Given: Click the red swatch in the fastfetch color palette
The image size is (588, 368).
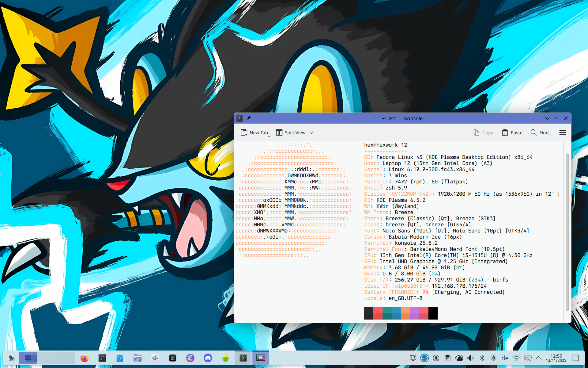Looking at the screenshot, I should tap(378, 313).
